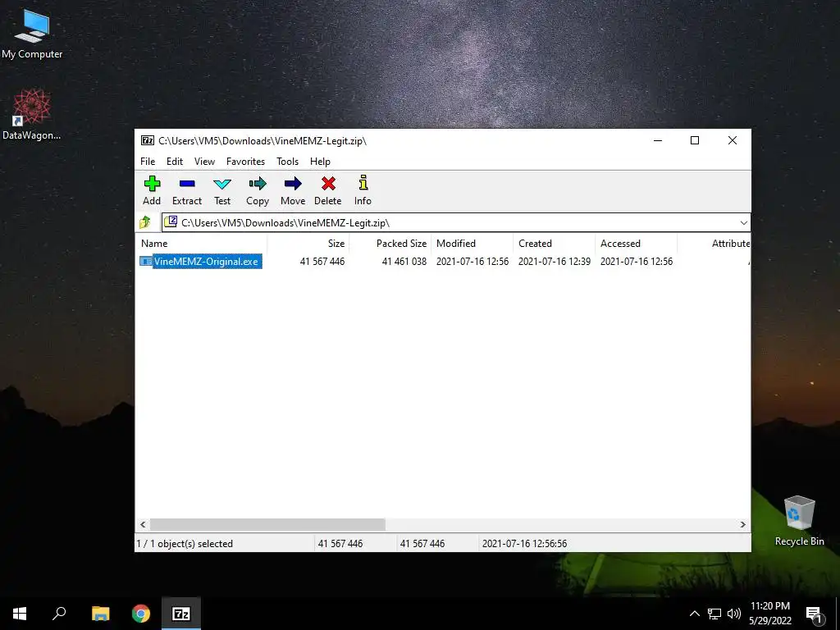Sort by the Size column header
This screenshot has width=840, height=630.
[x=308, y=243]
